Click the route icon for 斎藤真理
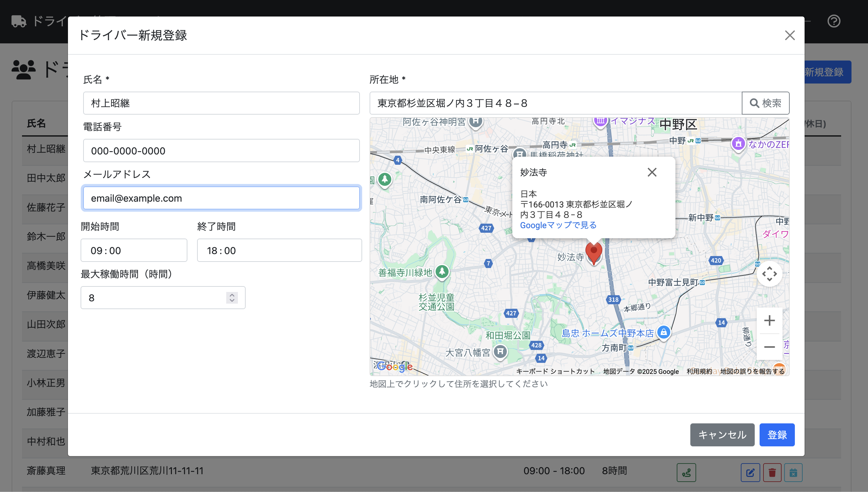 pyautogui.click(x=686, y=473)
